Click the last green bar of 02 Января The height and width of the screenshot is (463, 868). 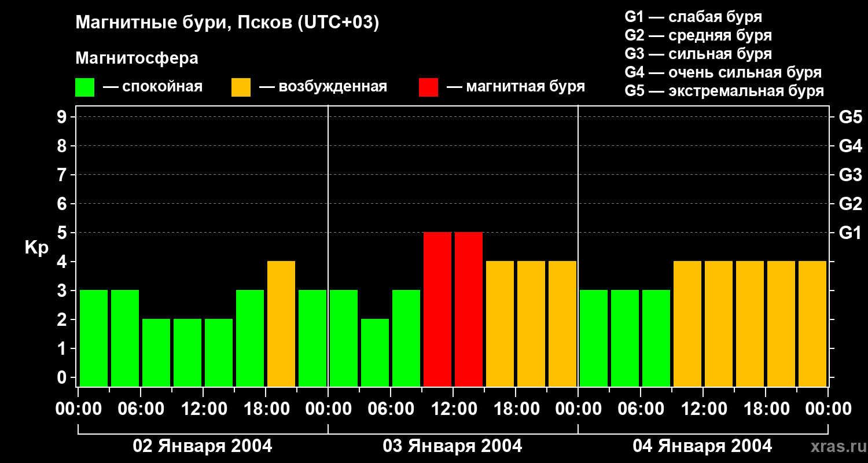point(312,338)
